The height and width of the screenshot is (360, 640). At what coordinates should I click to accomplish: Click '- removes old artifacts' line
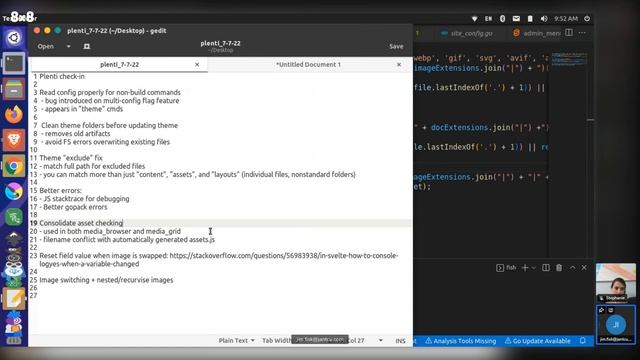pos(76,133)
